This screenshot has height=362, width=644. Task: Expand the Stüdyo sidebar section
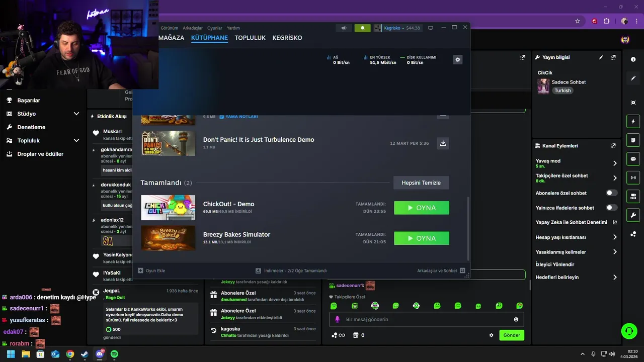pyautogui.click(x=76, y=114)
